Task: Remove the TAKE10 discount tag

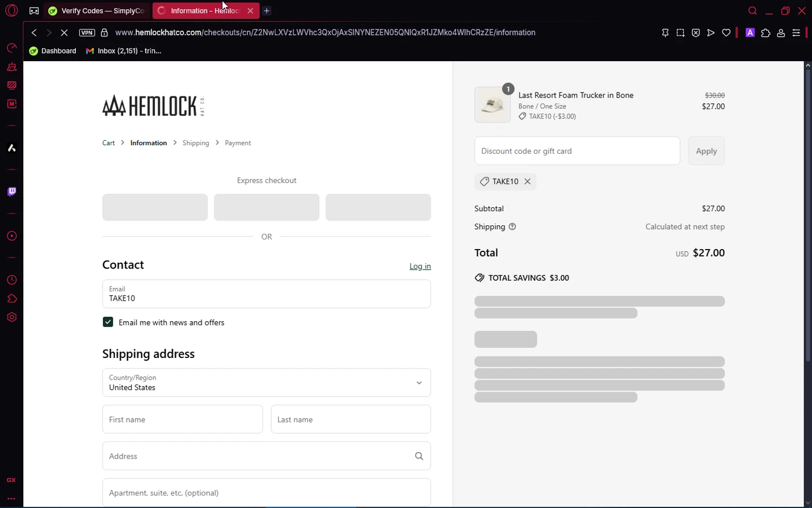Action: click(527, 181)
